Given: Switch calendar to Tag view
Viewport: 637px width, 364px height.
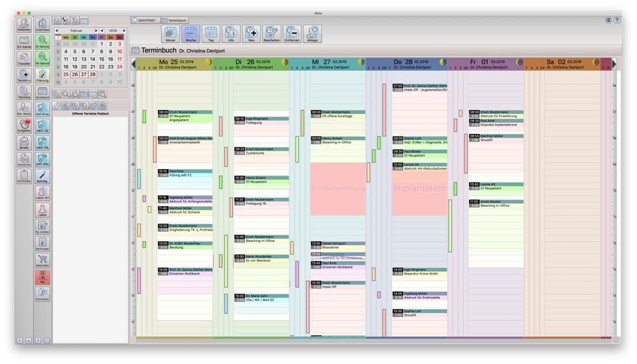Looking at the screenshot, I should [x=211, y=34].
